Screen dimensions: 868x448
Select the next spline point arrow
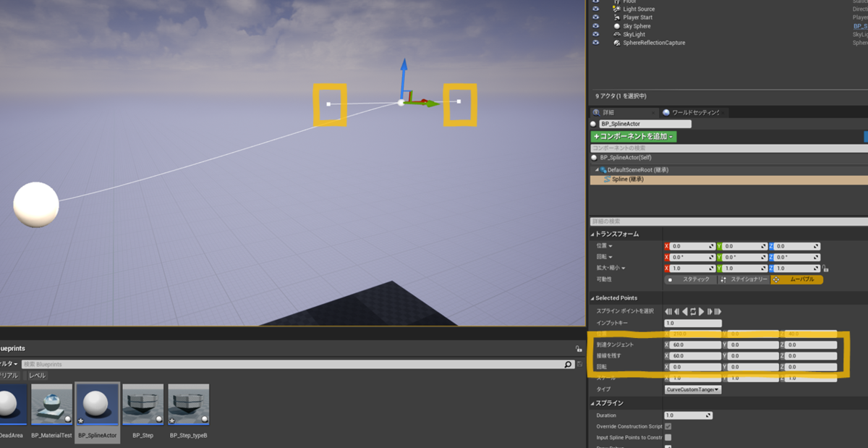click(701, 311)
